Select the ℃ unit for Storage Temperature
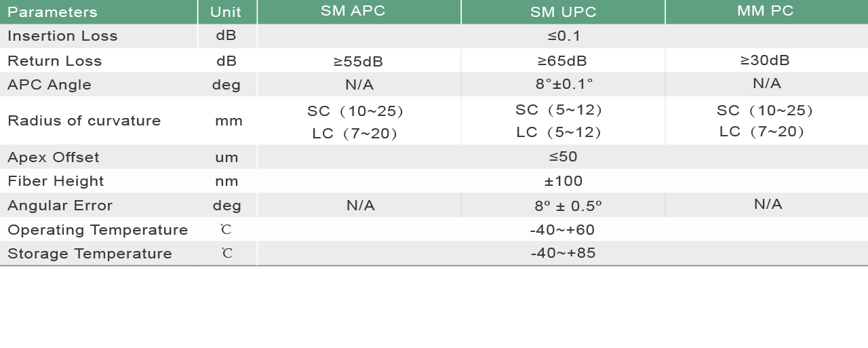This screenshot has height=348, width=868. tap(226, 254)
